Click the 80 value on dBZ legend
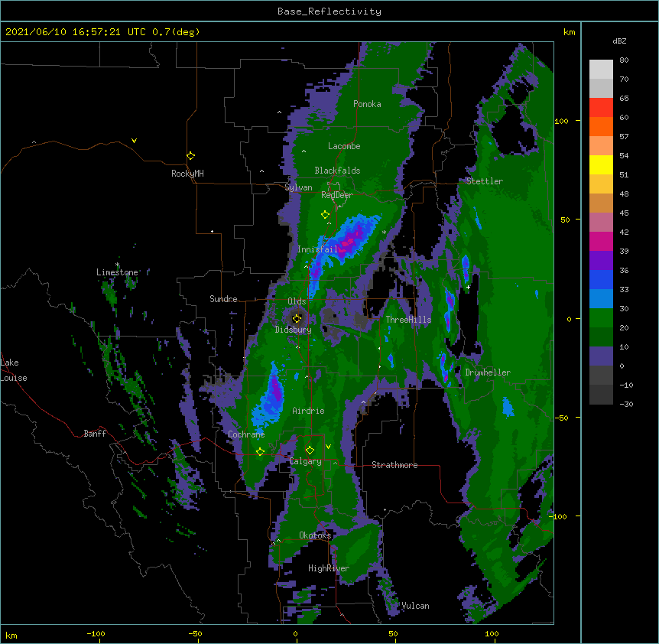This screenshot has height=644, width=659. pos(624,60)
